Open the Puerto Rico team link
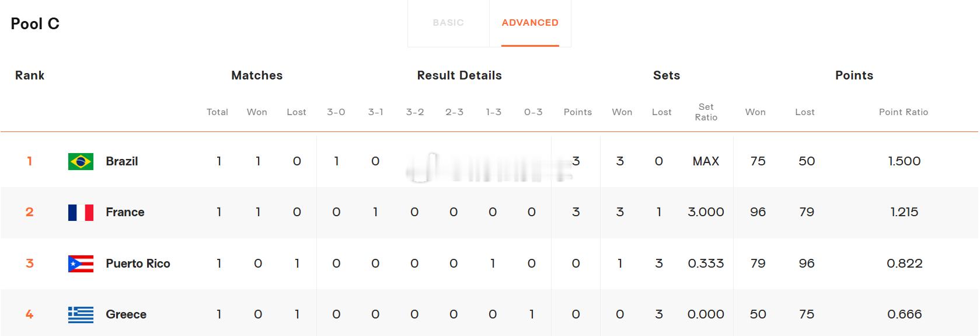The image size is (980, 336). coord(138,264)
